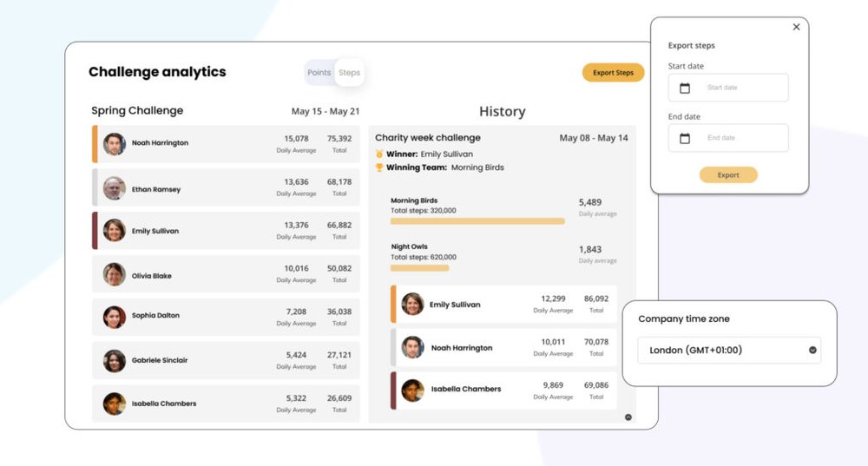Focus the Start date input field
Image resolution: width=868 pixels, height=466 pixels.
tap(728, 88)
